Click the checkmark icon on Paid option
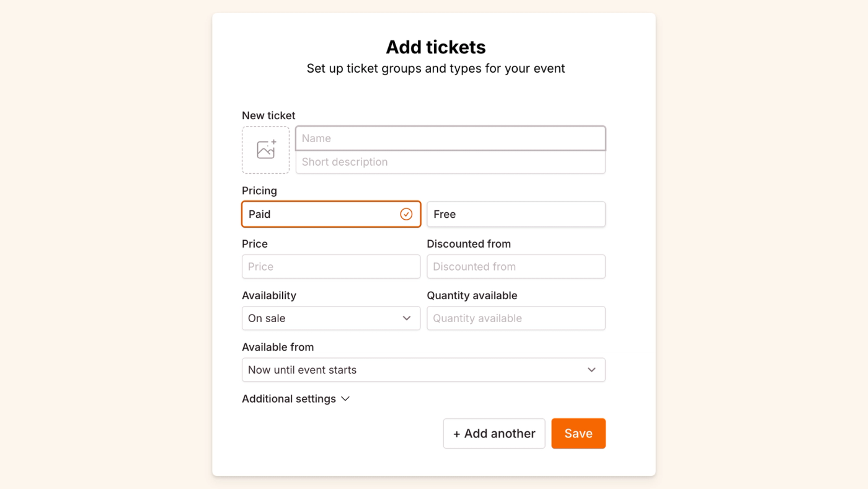Screen dimensions: 868x489 pyautogui.click(x=406, y=214)
